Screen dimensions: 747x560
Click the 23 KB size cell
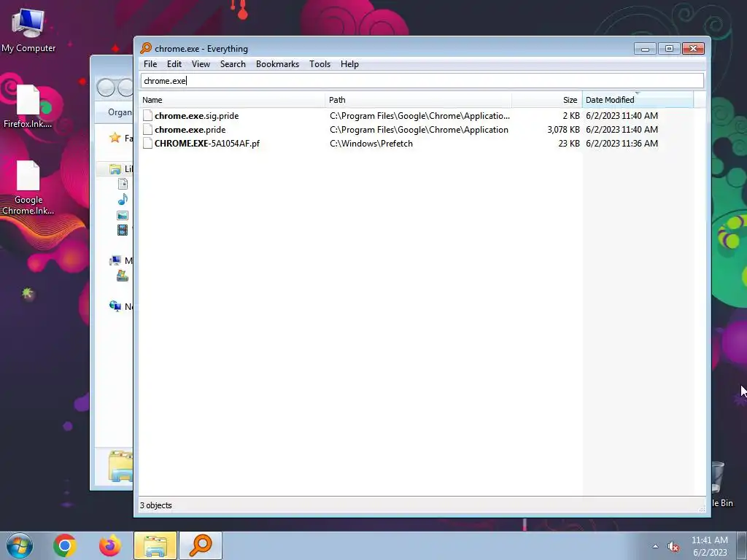[x=569, y=144]
